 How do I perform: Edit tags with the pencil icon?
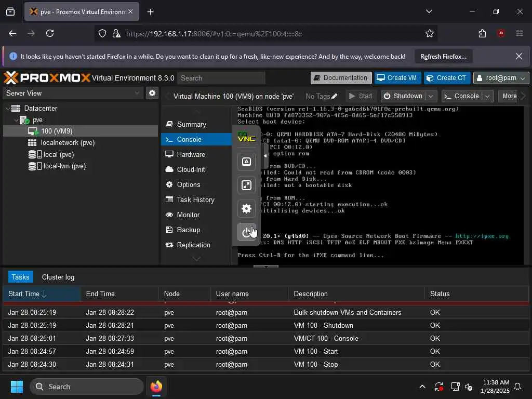tap(334, 96)
